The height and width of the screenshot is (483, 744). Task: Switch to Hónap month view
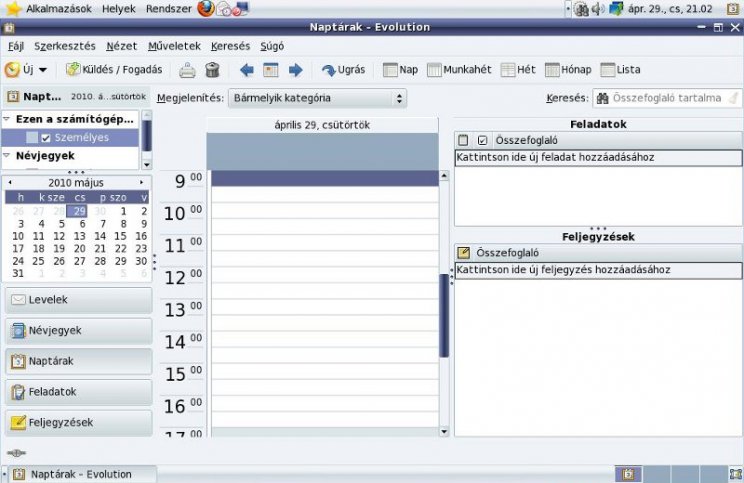tap(568, 70)
